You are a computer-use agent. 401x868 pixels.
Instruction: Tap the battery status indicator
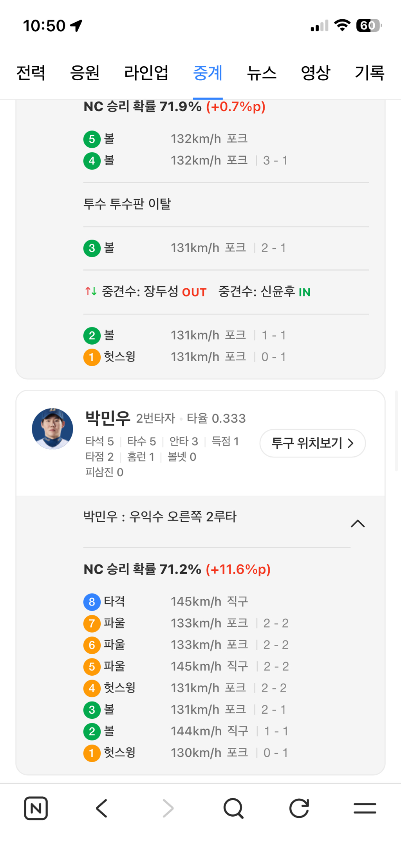coord(368,26)
